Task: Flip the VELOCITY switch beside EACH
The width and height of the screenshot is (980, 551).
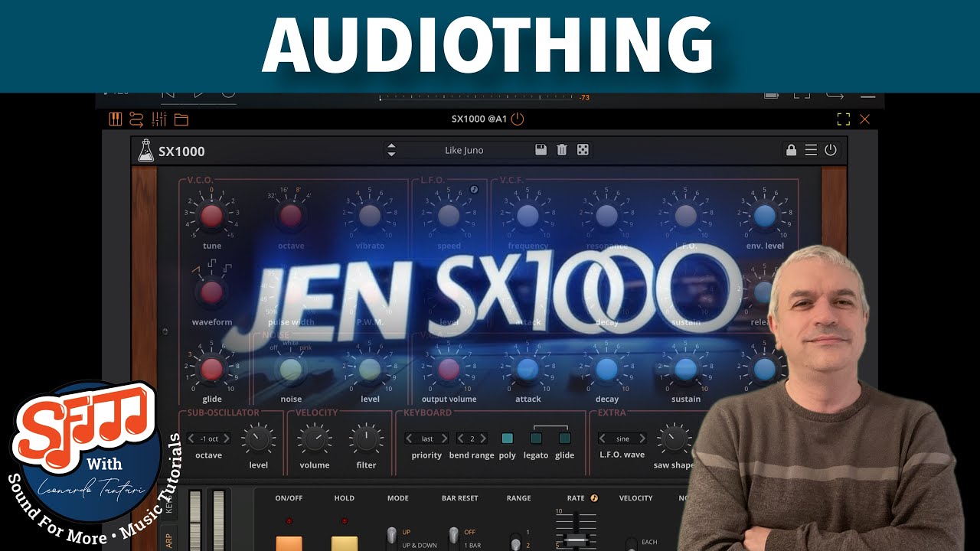Action: pyautogui.click(x=630, y=543)
